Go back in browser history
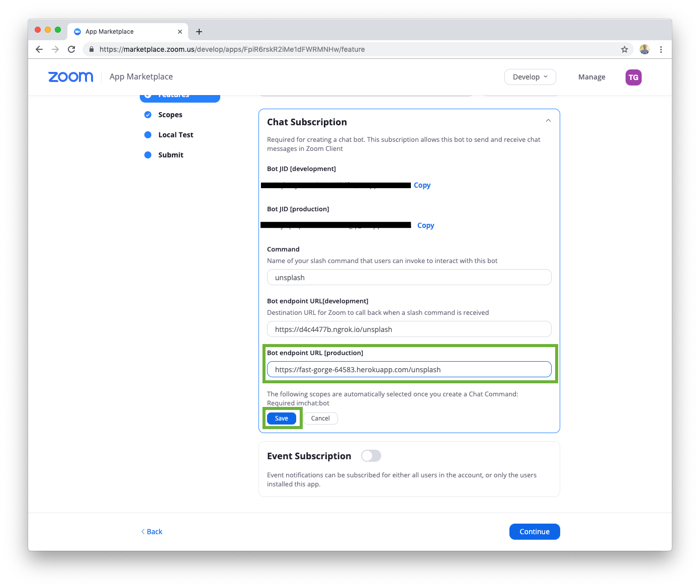700x588 pixels. (x=39, y=49)
